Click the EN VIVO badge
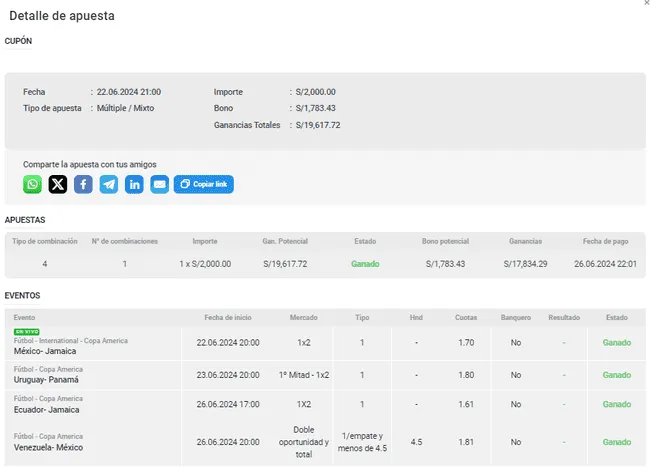Image resolution: width=652 pixels, height=472 pixels. click(x=25, y=331)
